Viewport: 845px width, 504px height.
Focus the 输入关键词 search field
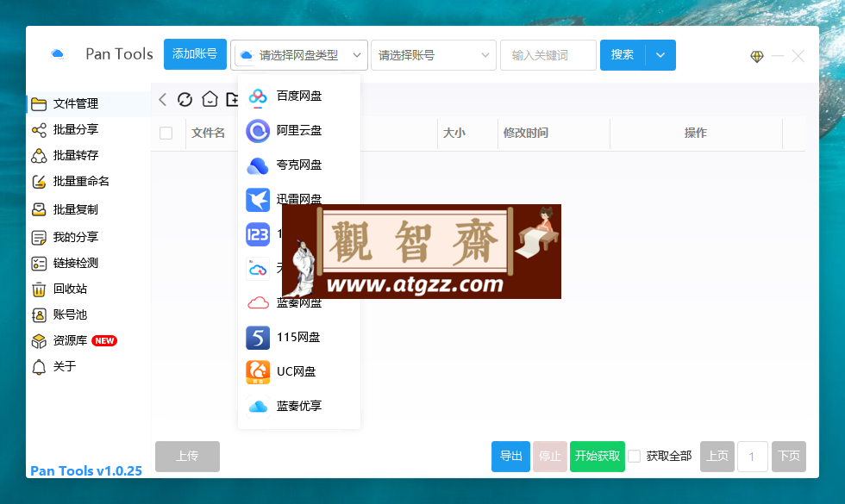548,55
